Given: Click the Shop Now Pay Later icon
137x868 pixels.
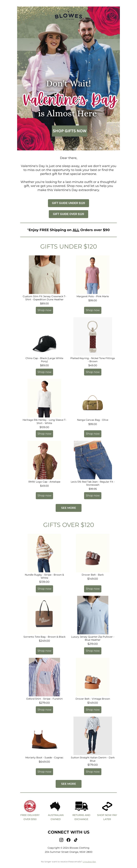Looking at the screenshot, I should [107, 806].
